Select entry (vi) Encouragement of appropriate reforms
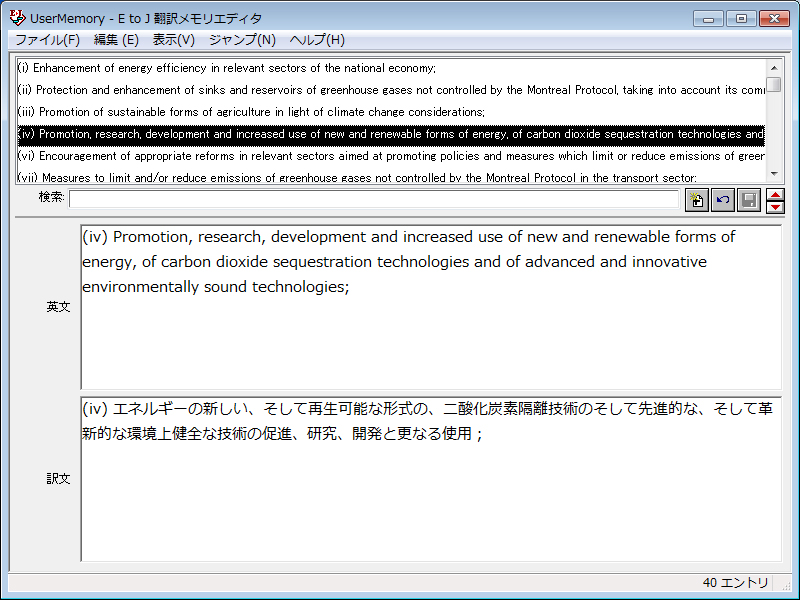800x600 pixels. [x=390, y=156]
